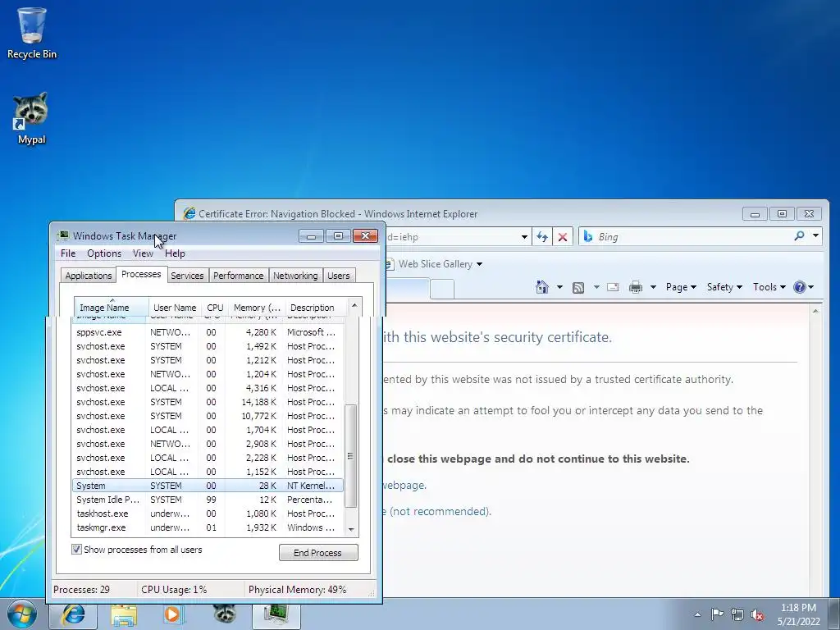Viewport: 840px width, 630px height.
Task: Select the taskmgr.exe process row
Action: tap(208, 527)
